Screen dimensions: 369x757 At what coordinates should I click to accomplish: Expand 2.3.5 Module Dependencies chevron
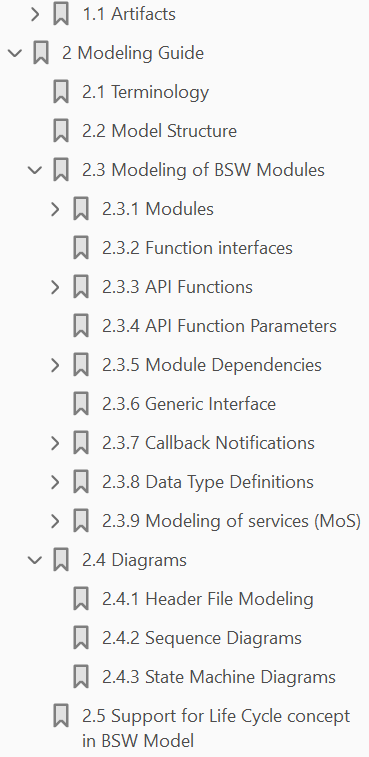coord(56,365)
